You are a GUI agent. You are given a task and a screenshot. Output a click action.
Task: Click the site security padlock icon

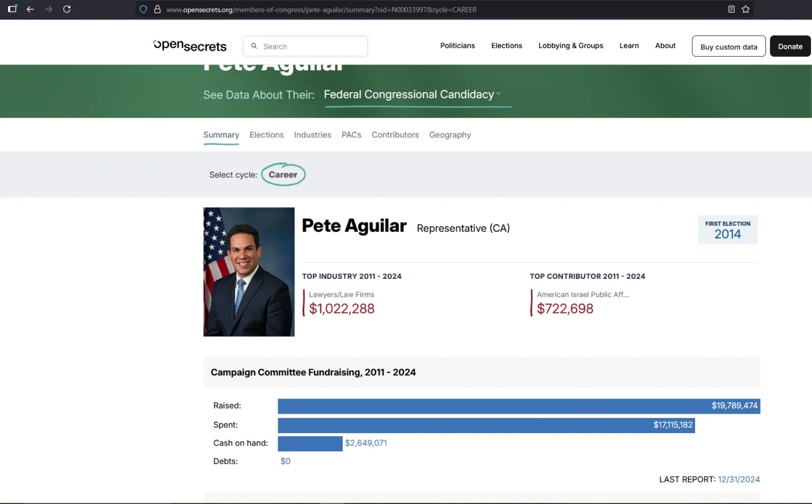(x=158, y=9)
